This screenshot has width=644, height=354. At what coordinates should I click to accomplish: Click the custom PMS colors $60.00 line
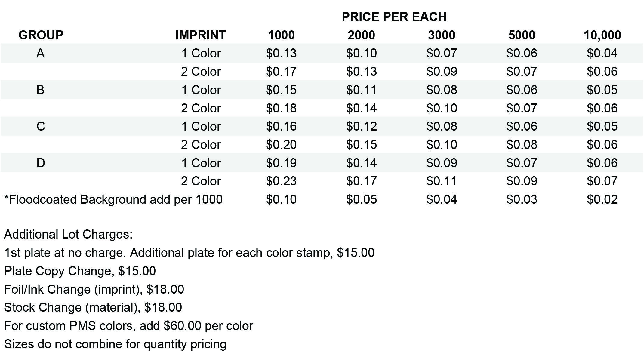[x=129, y=326]
